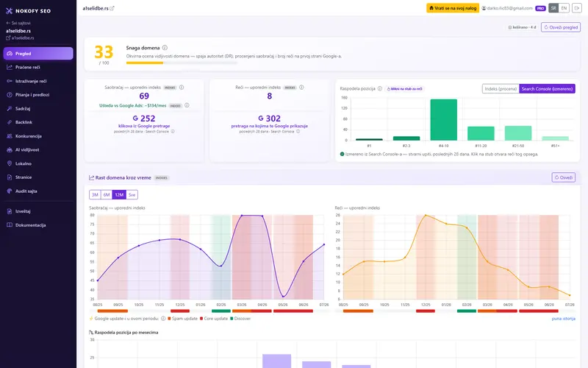
Task: Open Praćene reči menu item
Action: click(38, 67)
